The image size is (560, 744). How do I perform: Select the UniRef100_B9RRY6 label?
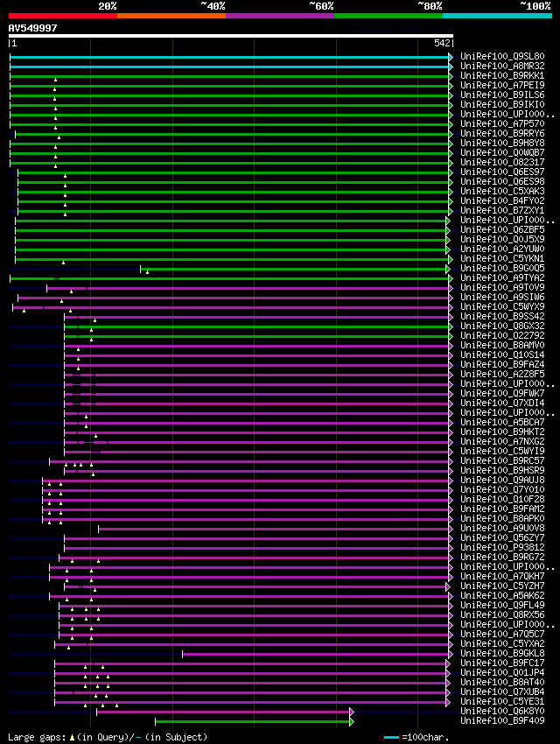click(x=502, y=133)
